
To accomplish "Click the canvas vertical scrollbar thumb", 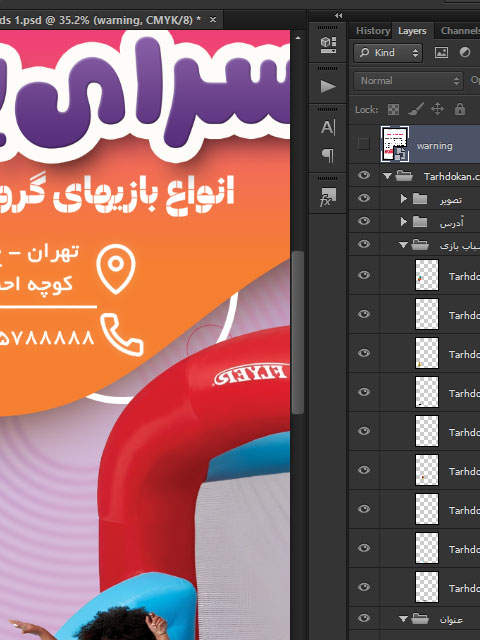I will pos(298,332).
